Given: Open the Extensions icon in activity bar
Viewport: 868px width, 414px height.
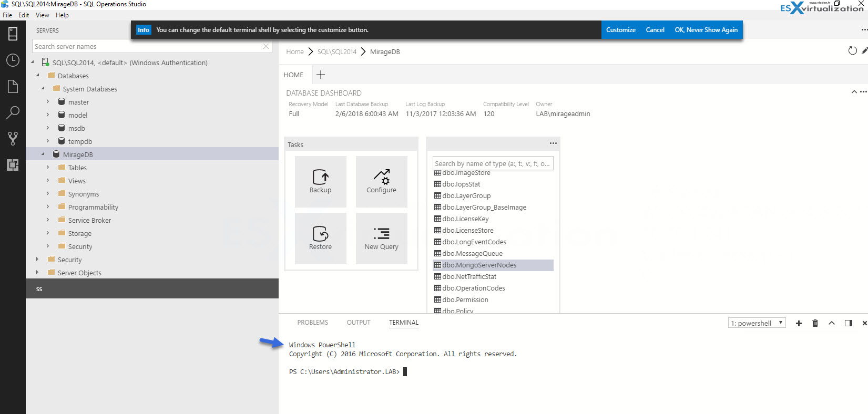Looking at the screenshot, I should click(x=13, y=165).
